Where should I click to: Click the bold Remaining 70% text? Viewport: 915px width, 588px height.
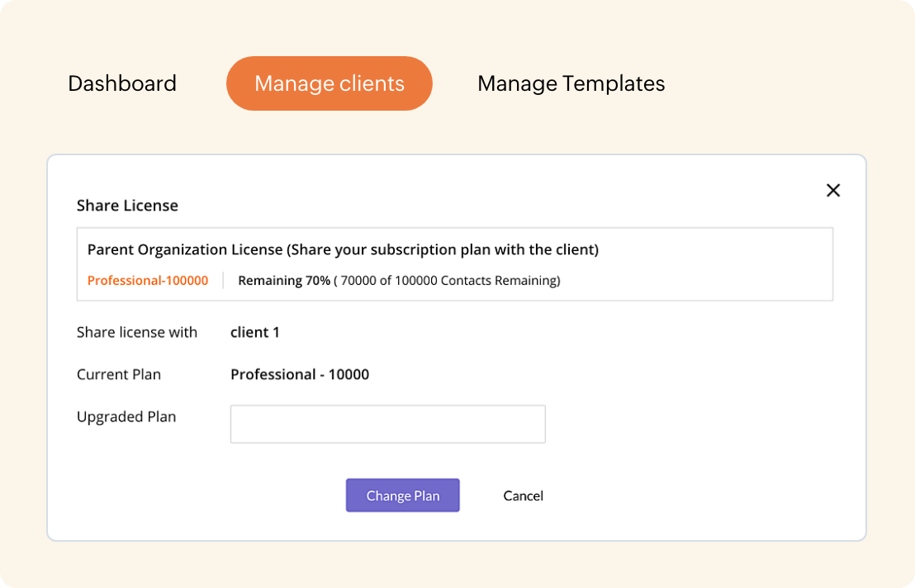click(284, 281)
